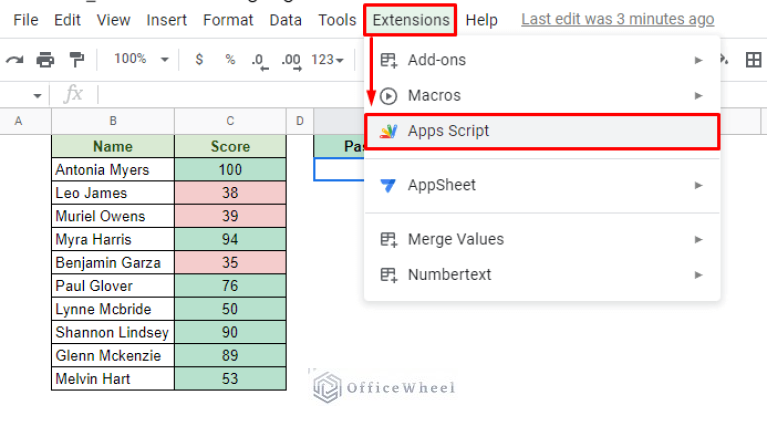Choose AppSheet from Extensions menu
The image size is (767, 426).
coord(542,185)
